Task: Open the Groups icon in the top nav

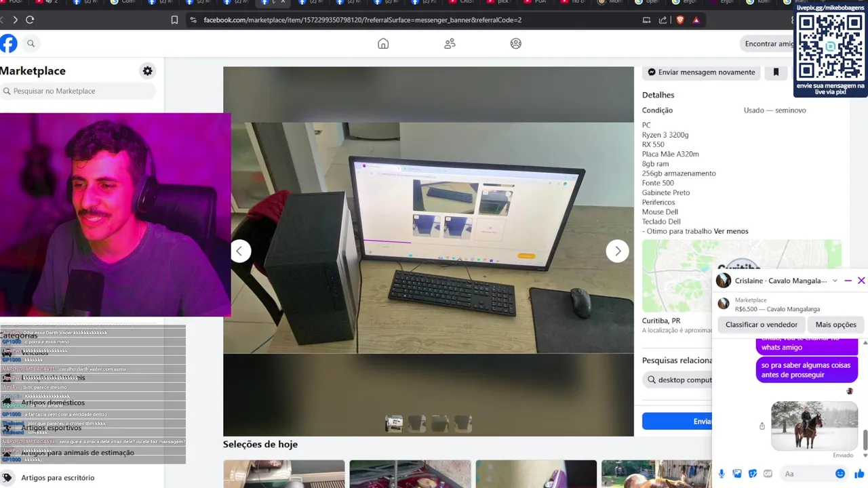Action: click(516, 43)
